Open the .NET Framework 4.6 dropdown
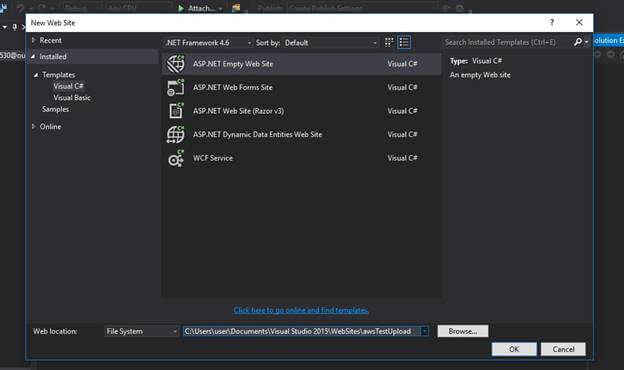624x370 pixels. pyautogui.click(x=208, y=43)
